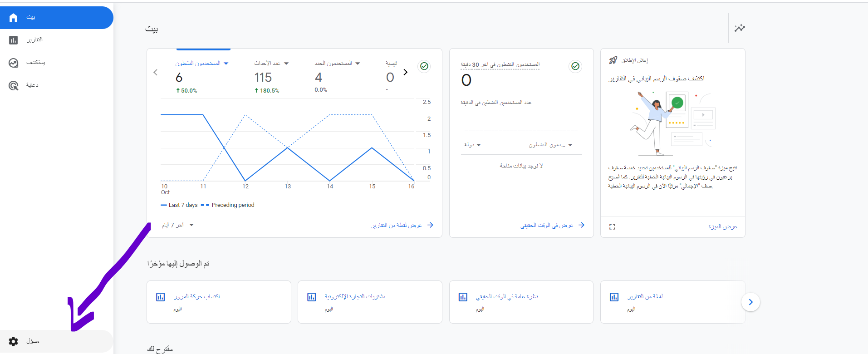This screenshot has width=868, height=354.
Task: Open Admin settings gear icon
Action: pyautogui.click(x=14, y=341)
